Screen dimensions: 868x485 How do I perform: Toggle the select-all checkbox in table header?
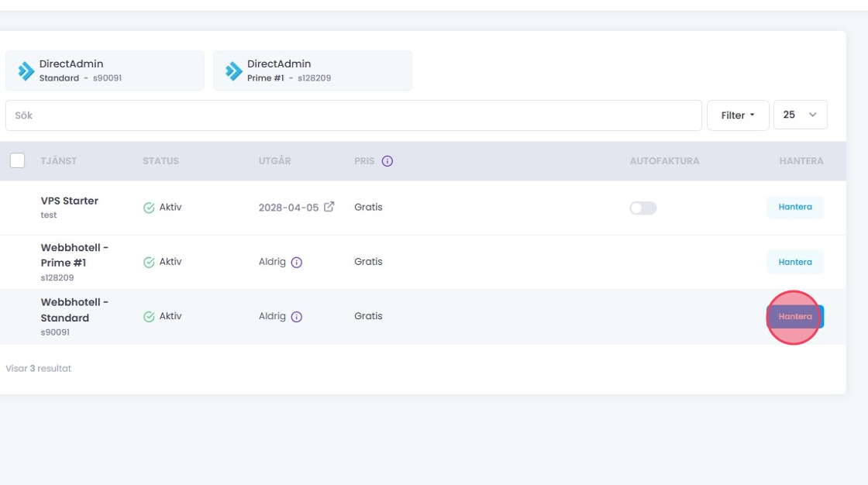pyautogui.click(x=17, y=160)
